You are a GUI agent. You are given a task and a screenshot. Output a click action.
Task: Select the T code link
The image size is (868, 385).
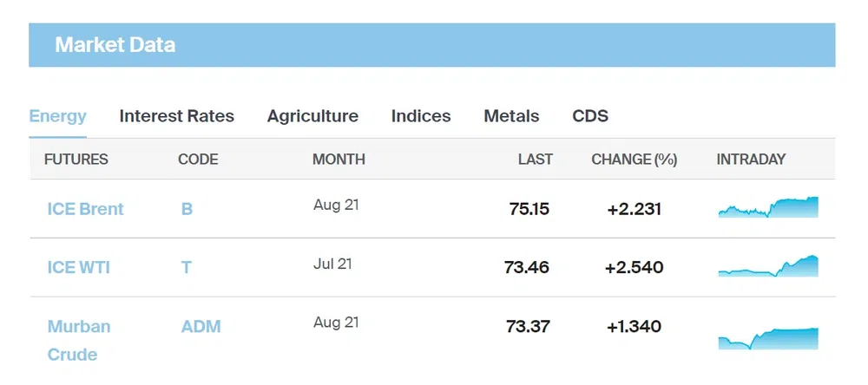click(186, 268)
